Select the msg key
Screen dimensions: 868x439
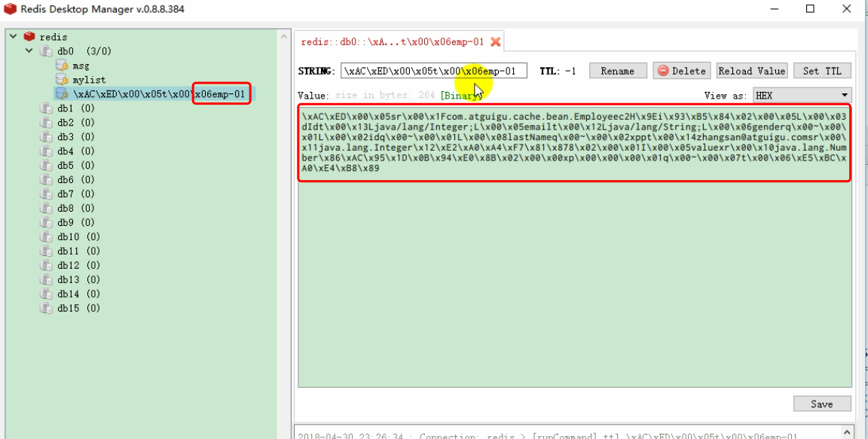81,66
